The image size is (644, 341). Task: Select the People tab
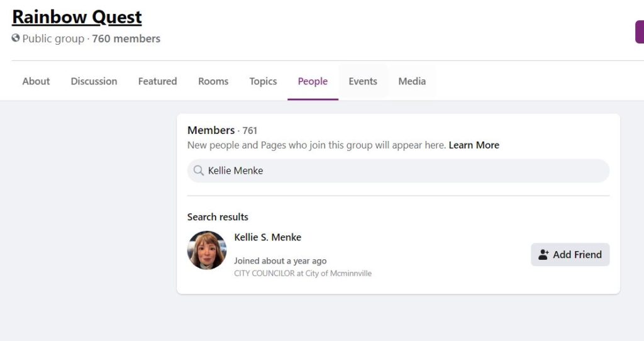313,81
